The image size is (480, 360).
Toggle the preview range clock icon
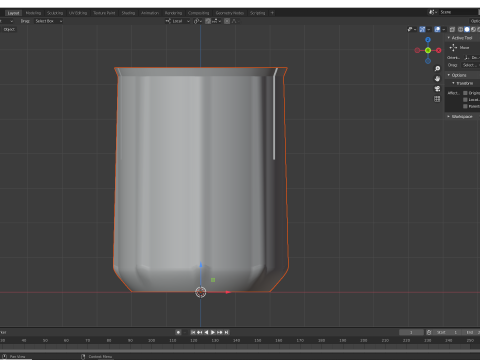coord(429,332)
